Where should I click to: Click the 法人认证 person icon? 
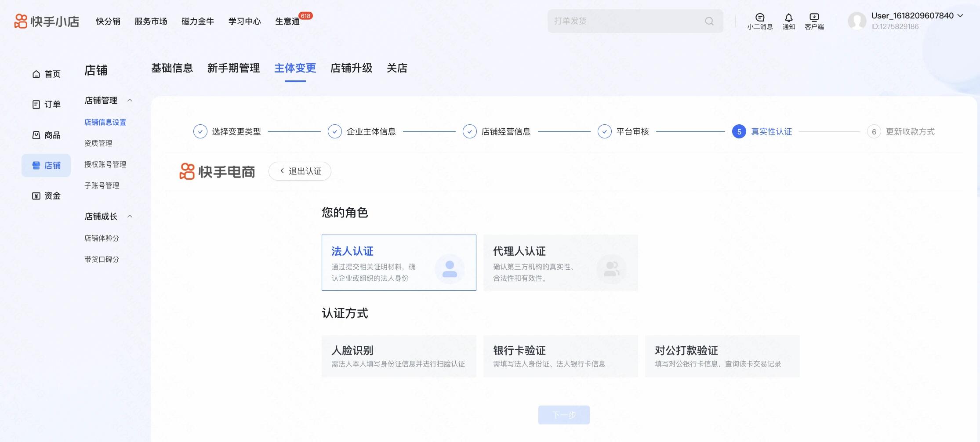tap(450, 269)
